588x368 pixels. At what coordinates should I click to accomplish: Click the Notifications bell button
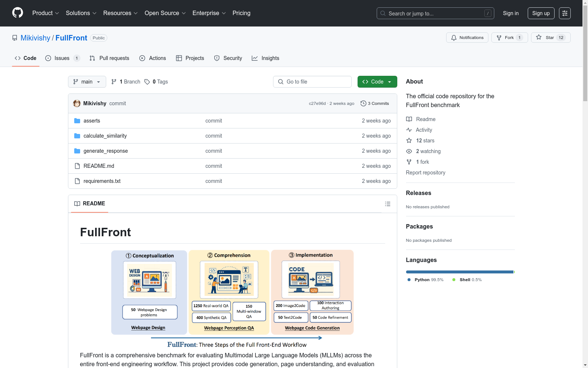pyautogui.click(x=467, y=38)
